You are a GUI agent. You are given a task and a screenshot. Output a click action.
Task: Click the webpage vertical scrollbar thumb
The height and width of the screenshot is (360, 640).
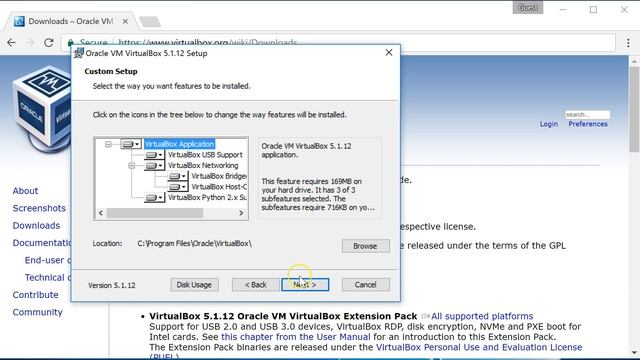click(x=634, y=108)
